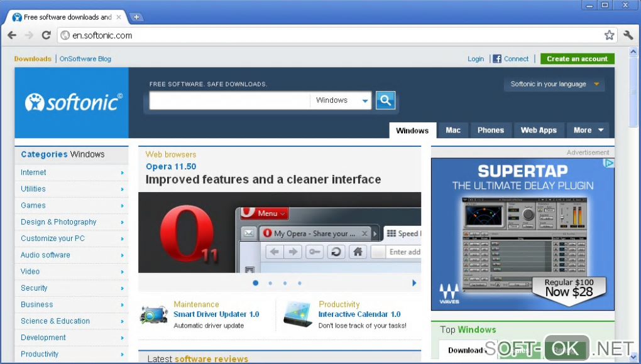641x364 pixels.
Task: Click the SuperTap delay plugin advertisement
Action: point(523,234)
